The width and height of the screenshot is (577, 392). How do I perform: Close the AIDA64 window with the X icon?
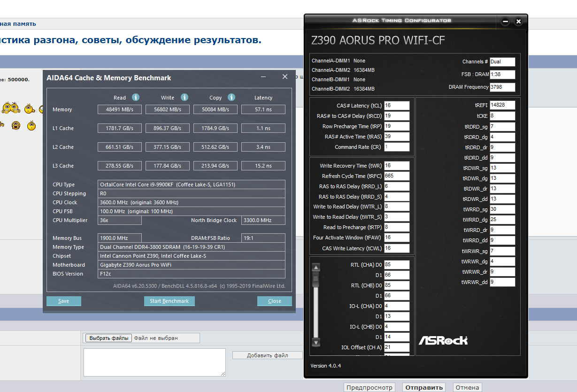(285, 77)
